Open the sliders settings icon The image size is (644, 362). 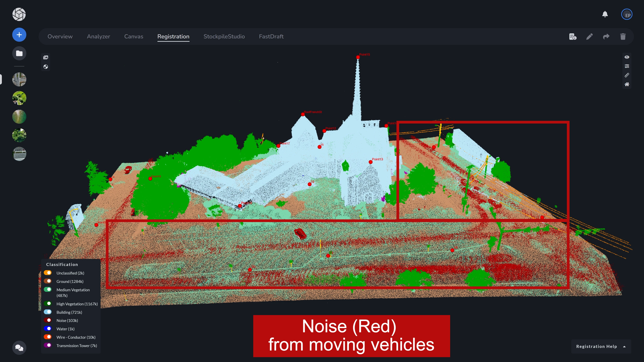627,66
